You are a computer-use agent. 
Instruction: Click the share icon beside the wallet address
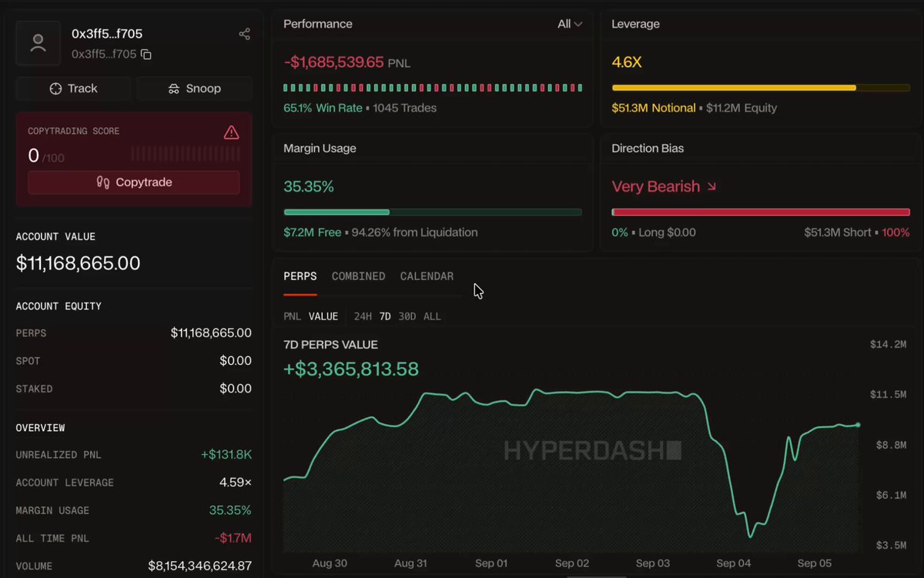coord(244,34)
